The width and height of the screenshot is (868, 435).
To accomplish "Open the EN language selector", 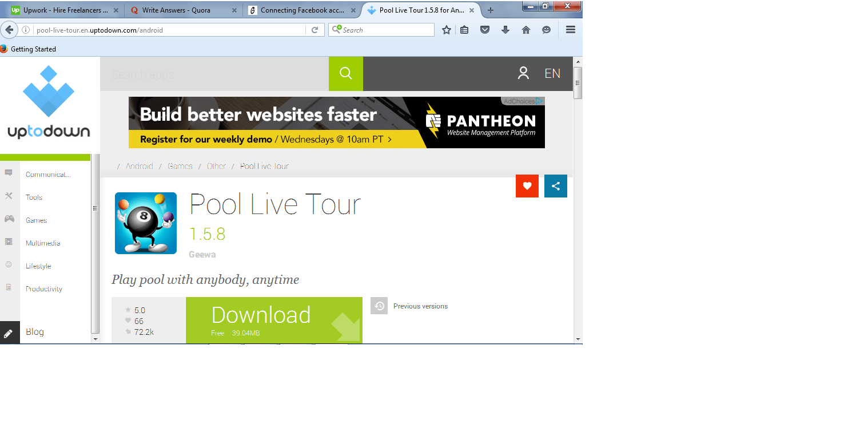I will [552, 73].
